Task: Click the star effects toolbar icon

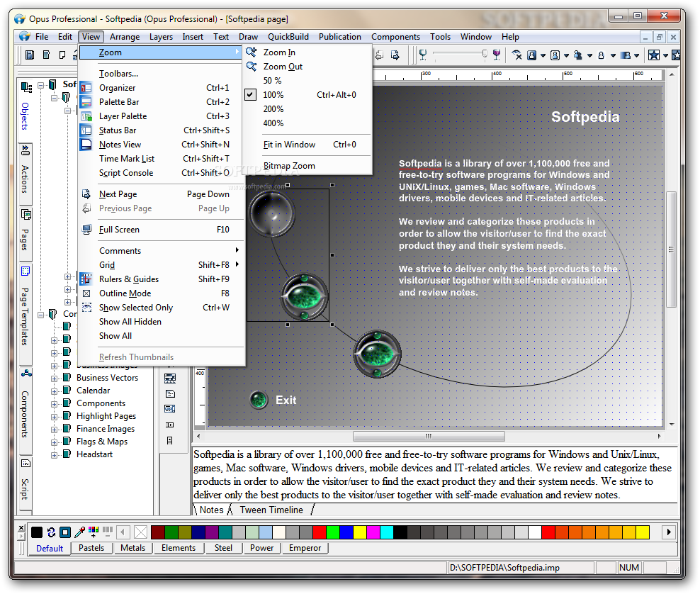Action: [653, 55]
